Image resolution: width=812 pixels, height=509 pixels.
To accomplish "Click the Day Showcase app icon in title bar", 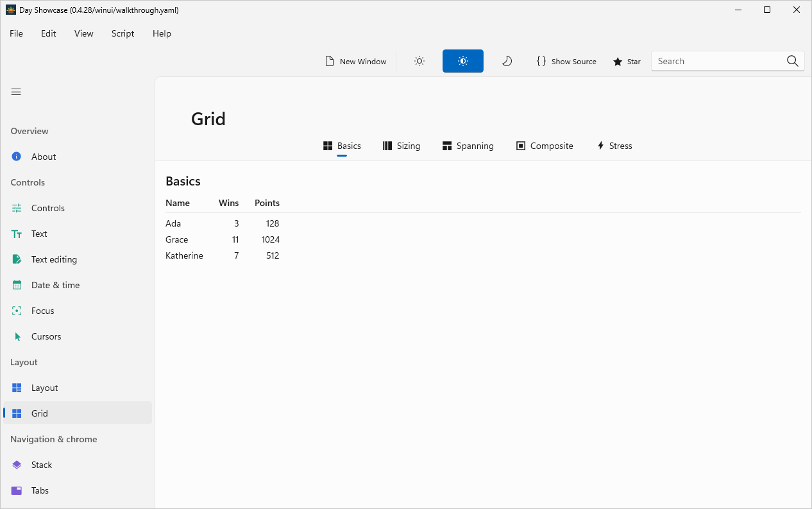I will 10,10.
